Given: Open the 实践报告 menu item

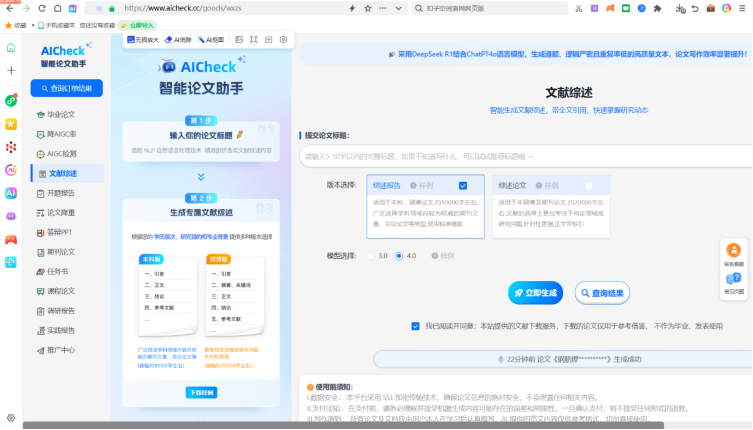Looking at the screenshot, I should tap(56, 331).
